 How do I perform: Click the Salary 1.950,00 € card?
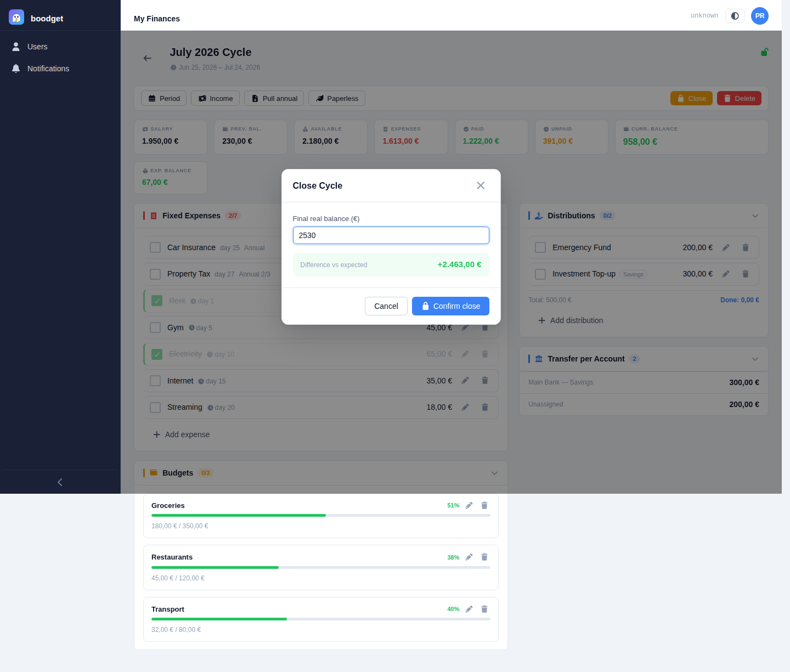point(171,137)
